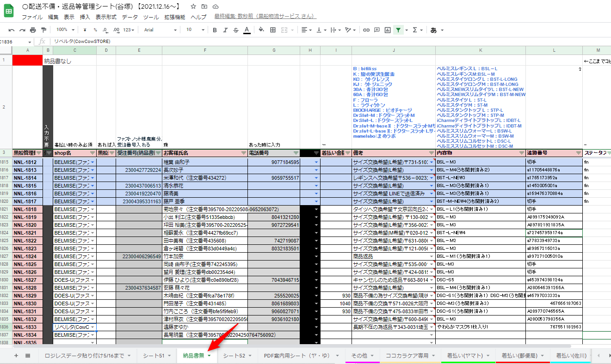Open the データ menu
Screen dimensions: 611x364
point(130,17)
